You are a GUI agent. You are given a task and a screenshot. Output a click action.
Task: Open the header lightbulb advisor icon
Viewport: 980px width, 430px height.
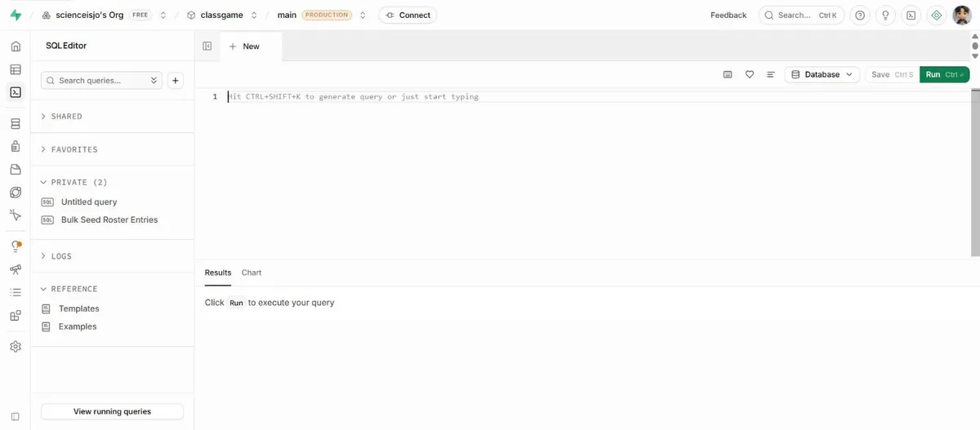pos(885,15)
